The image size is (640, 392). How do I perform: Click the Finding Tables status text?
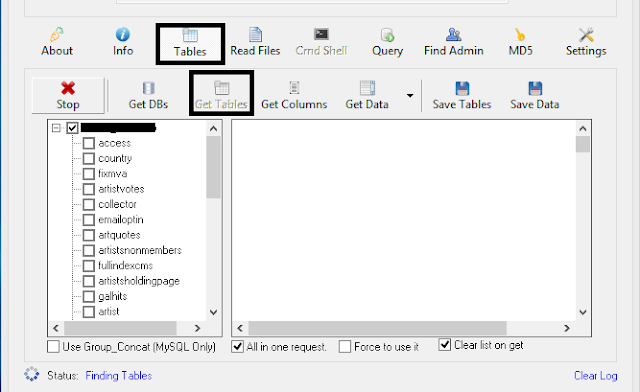click(119, 376)
